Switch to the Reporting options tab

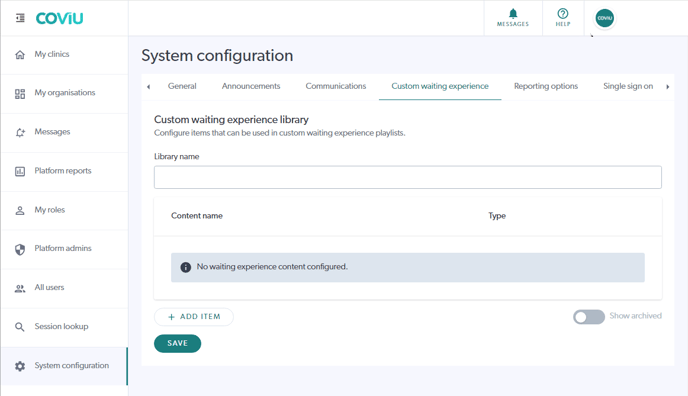coord(546,86)
